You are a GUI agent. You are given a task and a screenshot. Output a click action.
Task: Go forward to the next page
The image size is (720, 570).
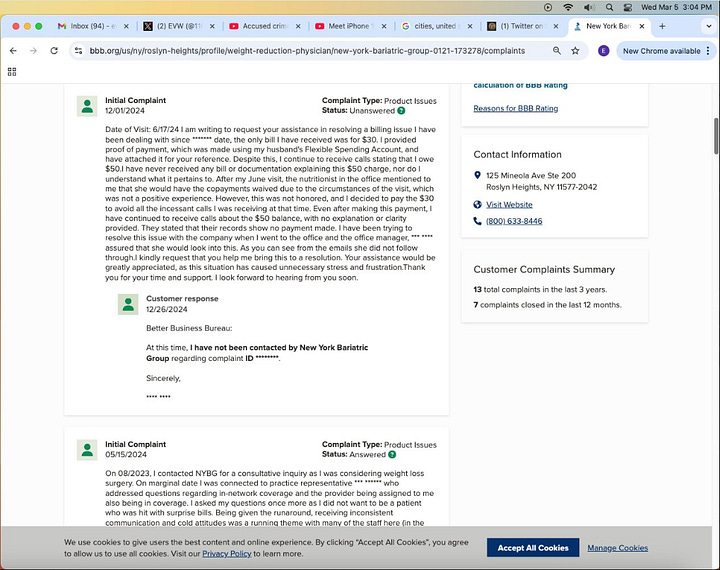[x=34, y=51]
